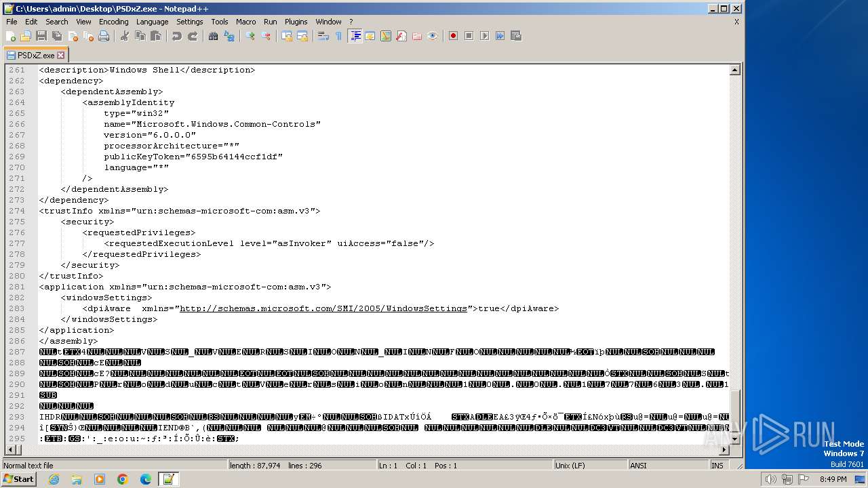Open the Run menu
The height and width of the screenshot is (488, 868).
[271, 22]
